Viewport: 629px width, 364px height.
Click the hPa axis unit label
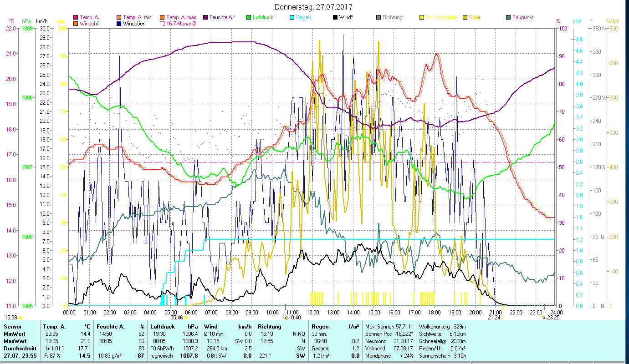[x=27, y=21]
